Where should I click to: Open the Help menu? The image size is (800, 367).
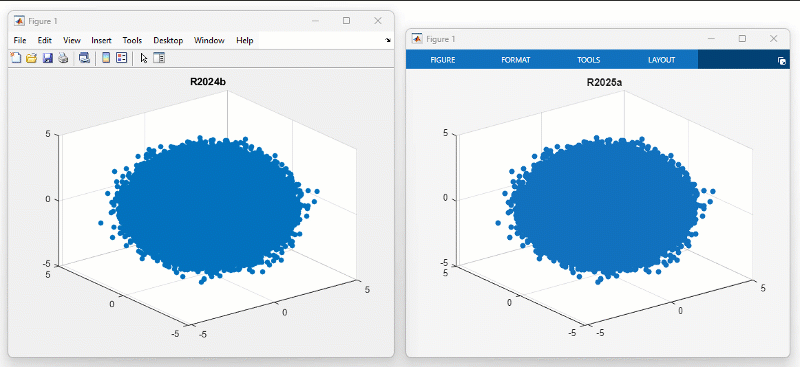pos(245,40)
